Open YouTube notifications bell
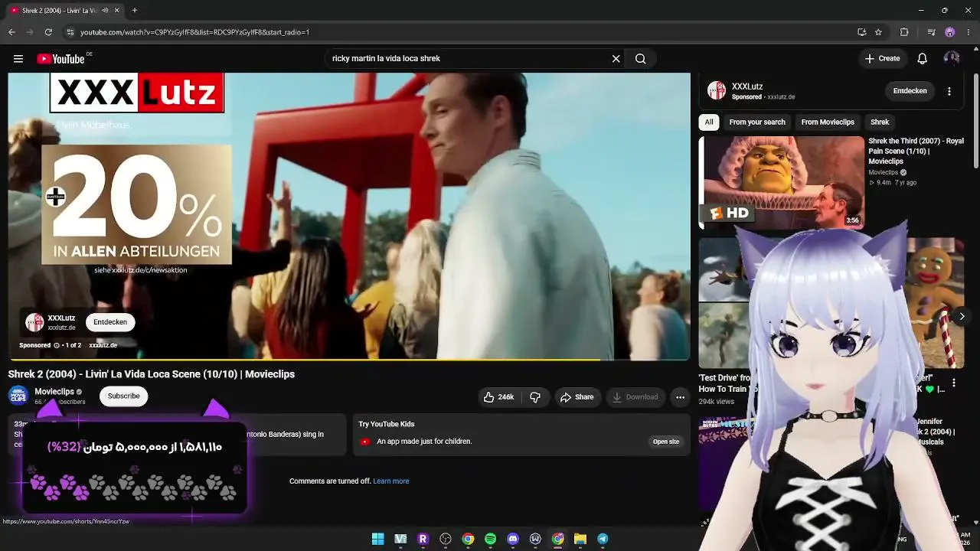The image size is (980, 551). pos(923,59)
